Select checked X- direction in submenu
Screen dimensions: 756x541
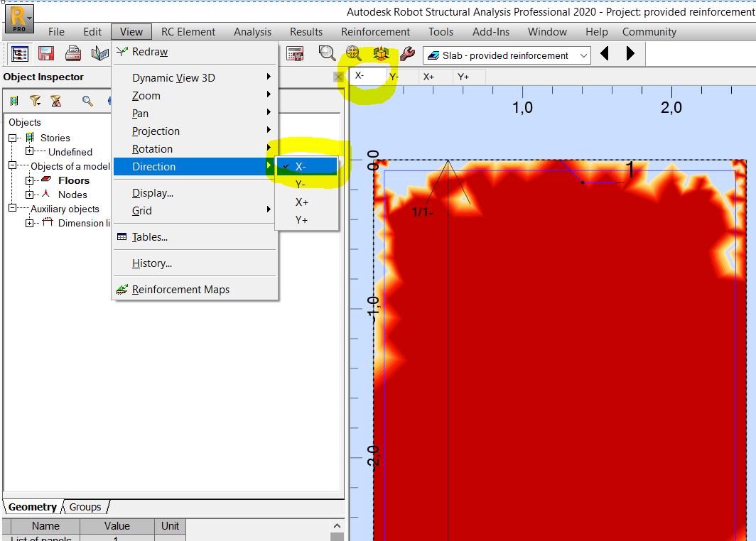click(307, 167)
